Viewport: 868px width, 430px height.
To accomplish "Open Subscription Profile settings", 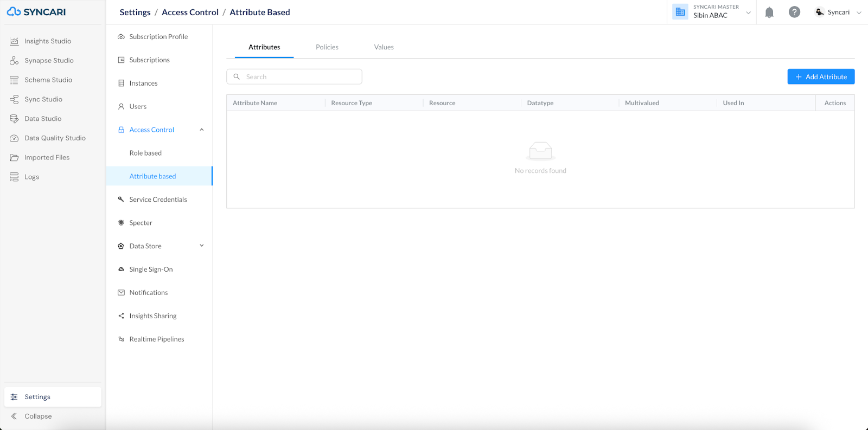I will (159, 37).
